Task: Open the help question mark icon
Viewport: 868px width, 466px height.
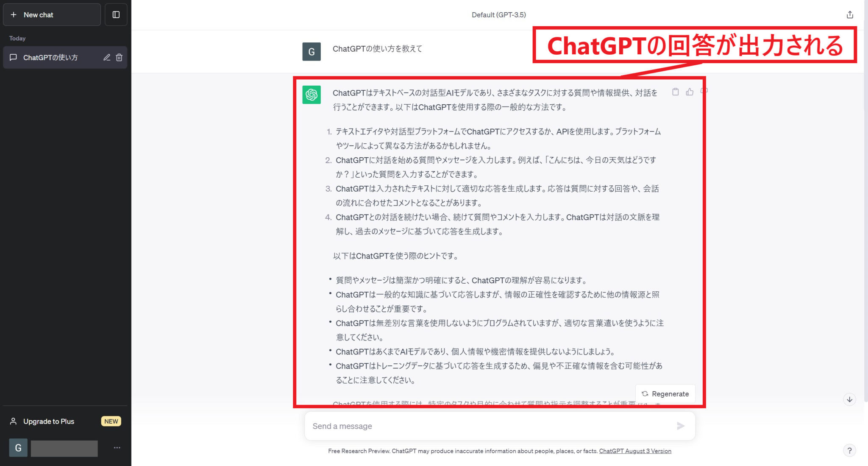Action: point(849,450)
